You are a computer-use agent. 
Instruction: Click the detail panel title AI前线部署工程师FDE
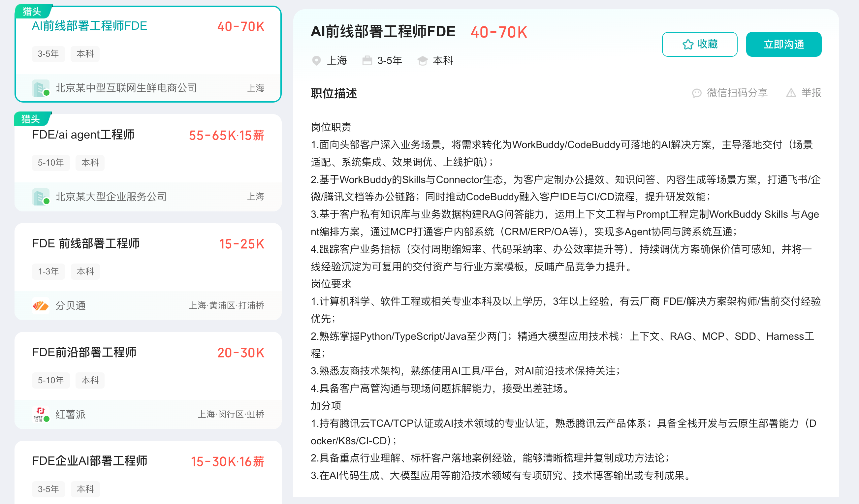click(x=383, y=31)
